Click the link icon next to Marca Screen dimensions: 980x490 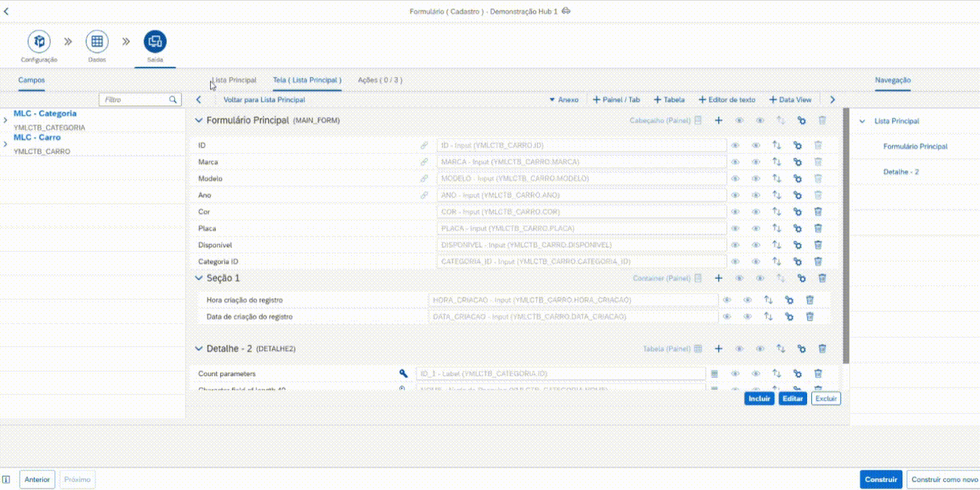[x=424, y=162]
